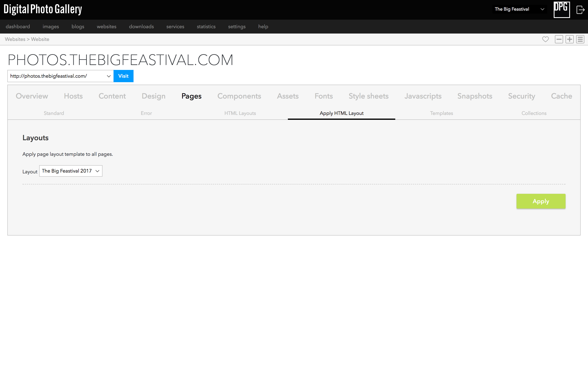This screenshot has height=368, width=588.
Task: Switch to the Javascripts tab
Action: pos(423,96)
